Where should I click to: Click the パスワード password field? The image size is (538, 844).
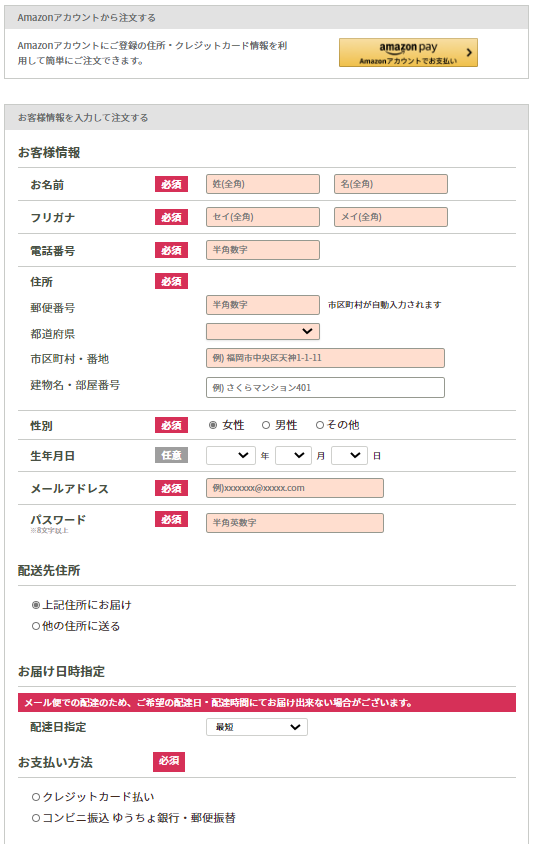(295, 523)
